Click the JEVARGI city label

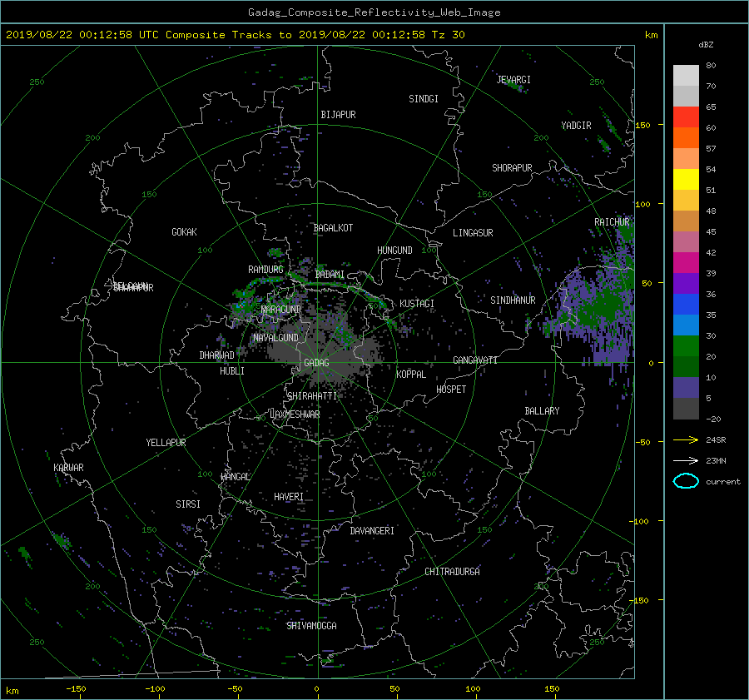513,80
